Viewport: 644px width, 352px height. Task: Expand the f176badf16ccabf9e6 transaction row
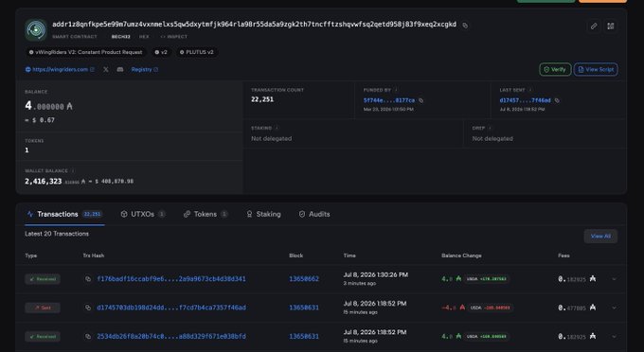pos(614,279)
